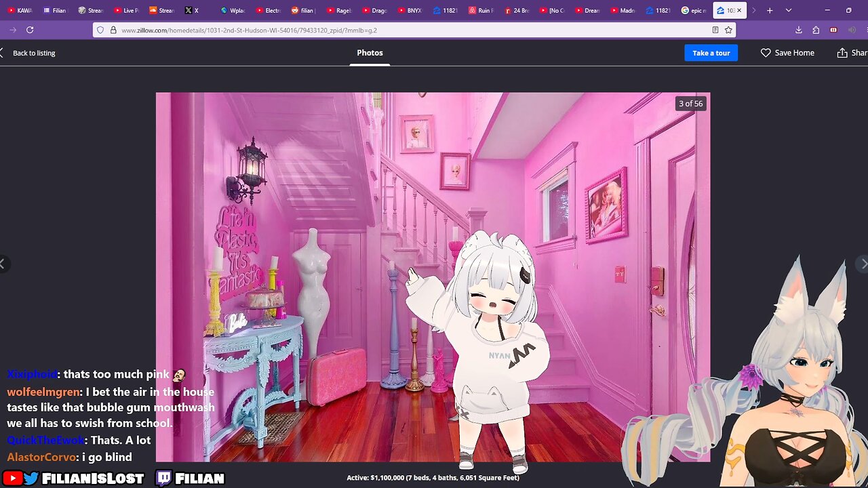Screen dimensions: 868x488
Task: Click the Twitch logo in overlay
Action: tap(163, 479)
